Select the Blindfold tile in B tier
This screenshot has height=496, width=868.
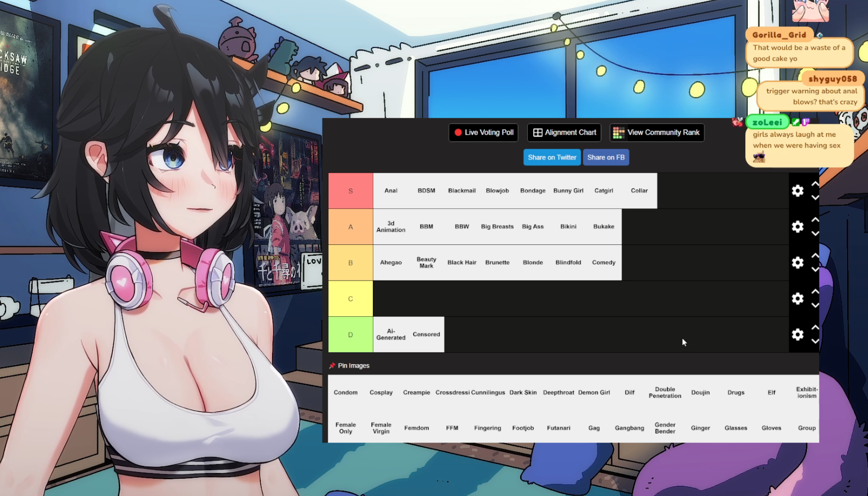pyautogui.click(x=568, y=262)
